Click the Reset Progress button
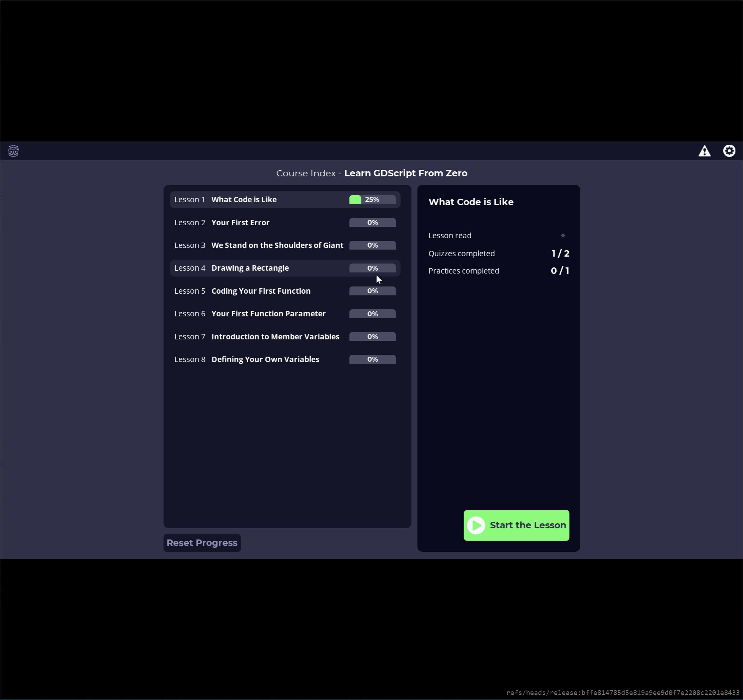 pyautogui.click(x=201, y=543)
